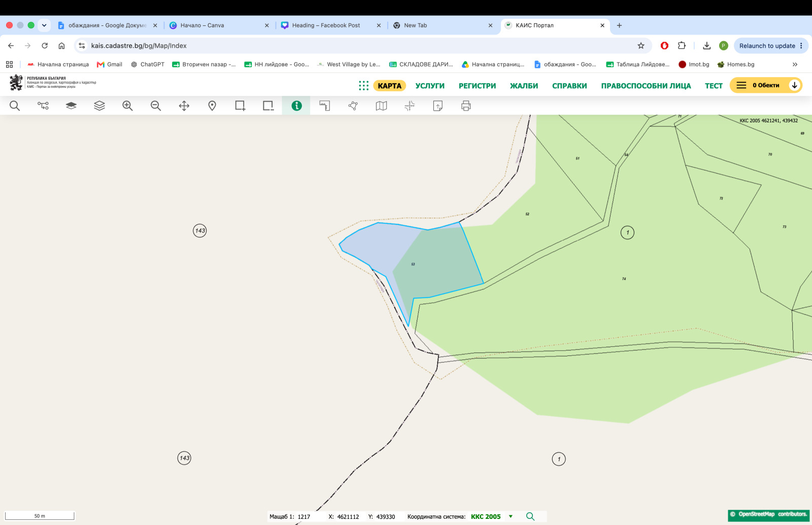Open the СПРАВКИ menu
Screen dimensions: 812x525
point(569,85)
